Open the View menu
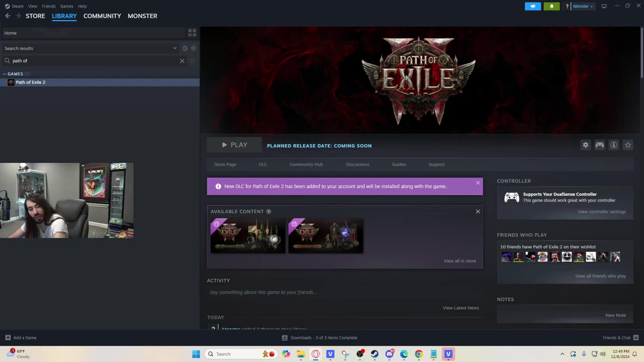This screenshot has width=644, height=362. pyautogui.click(x=33, y=6)
